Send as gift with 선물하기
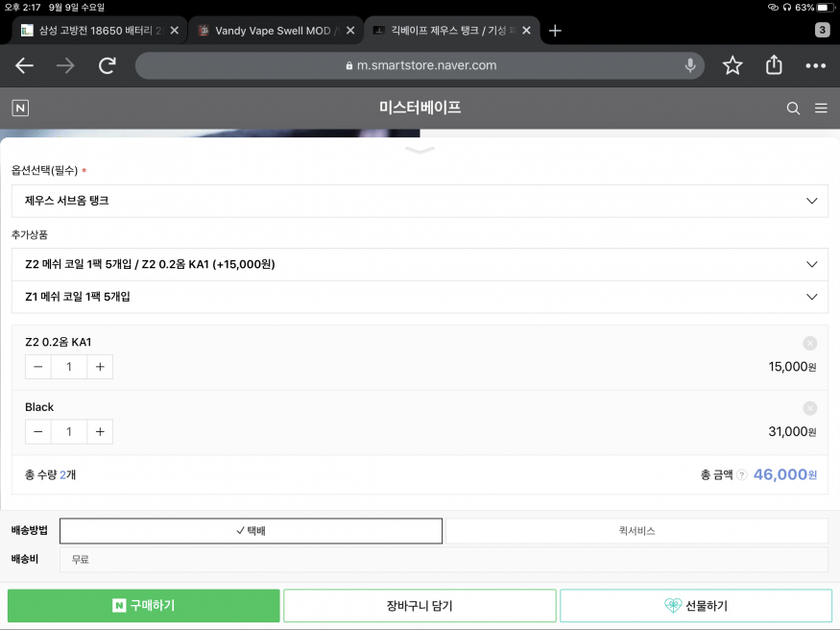This screenshot has height=630, width=840. click(696, 605)
